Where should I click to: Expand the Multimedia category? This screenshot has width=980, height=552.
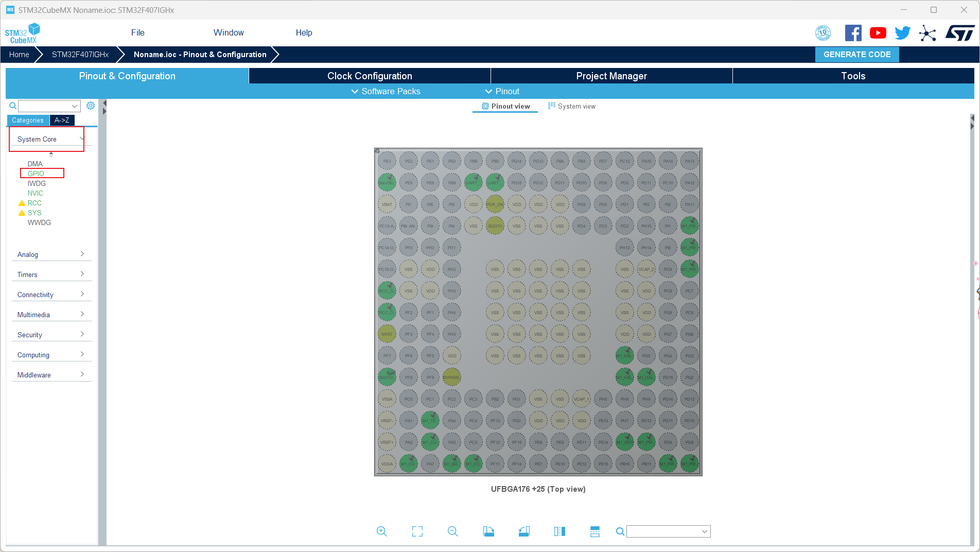coord(51,315)
